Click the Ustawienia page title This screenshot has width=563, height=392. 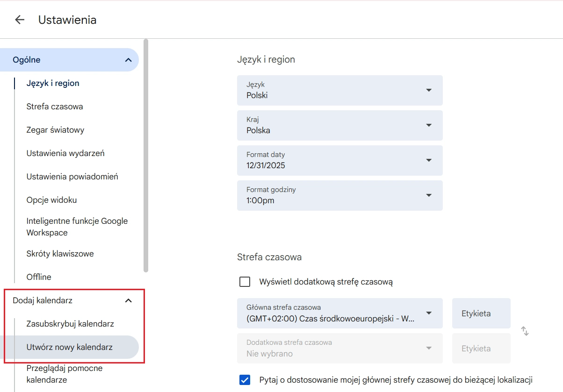pyautogui.click(x=67, y=20)
